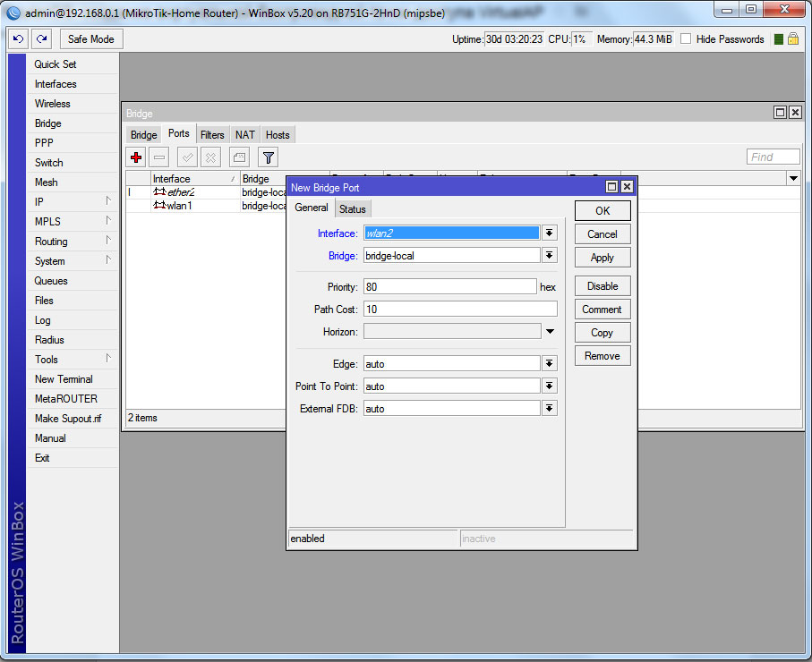
Task: Click the Apply button
Action: coord(602,258)
